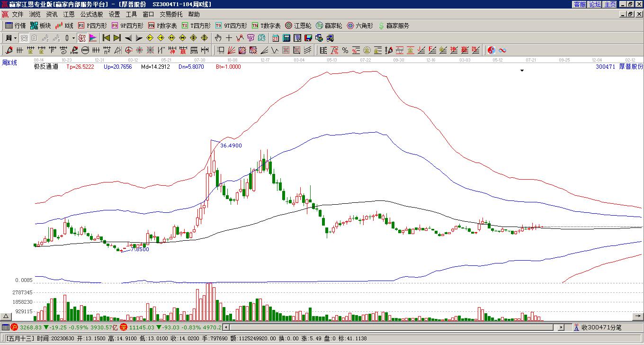This screenshot has width=644, height=345.
Task: Expand the candlestick chart-type dropdown arrow
Action: (73, 38)
